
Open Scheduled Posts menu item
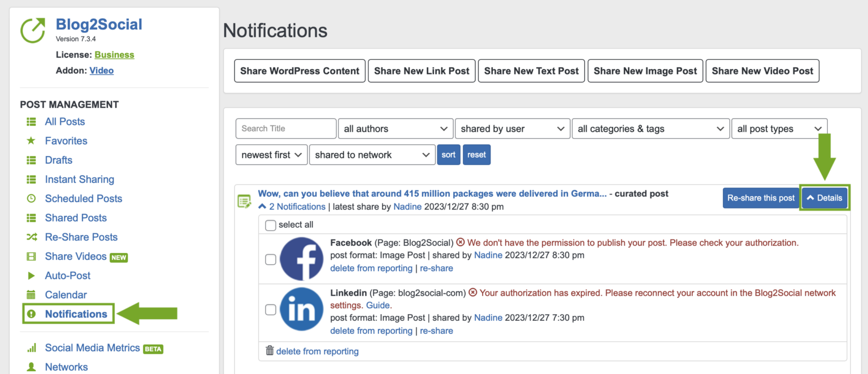[84, 199]
